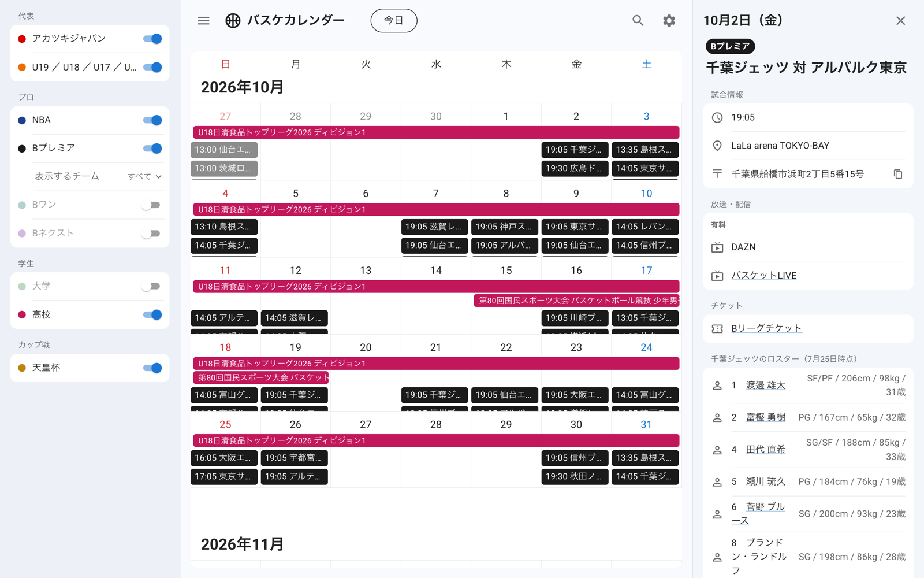Open the バスケットLIVE link
924x578 pixels.
(763, 276)
